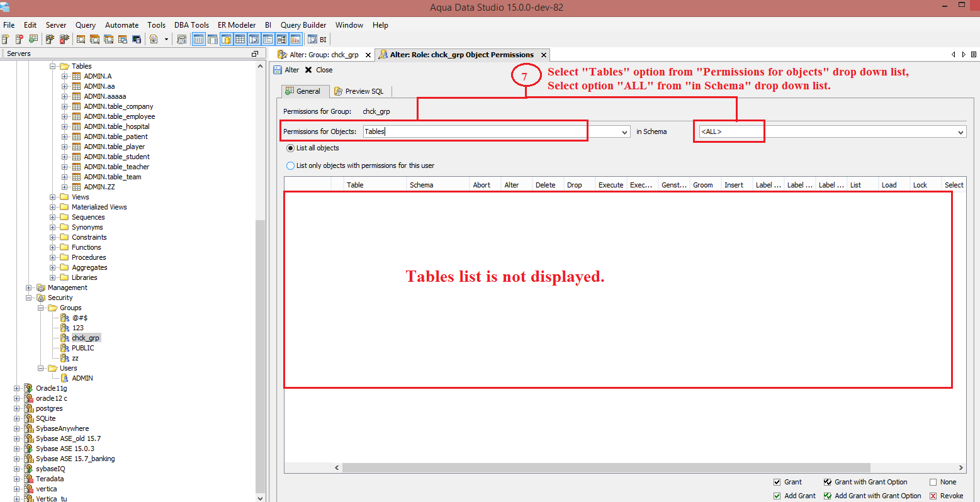Click the Teradata server icon
Image resolution: width=980 pixels, height=502 pixels.
click(28, 479)
